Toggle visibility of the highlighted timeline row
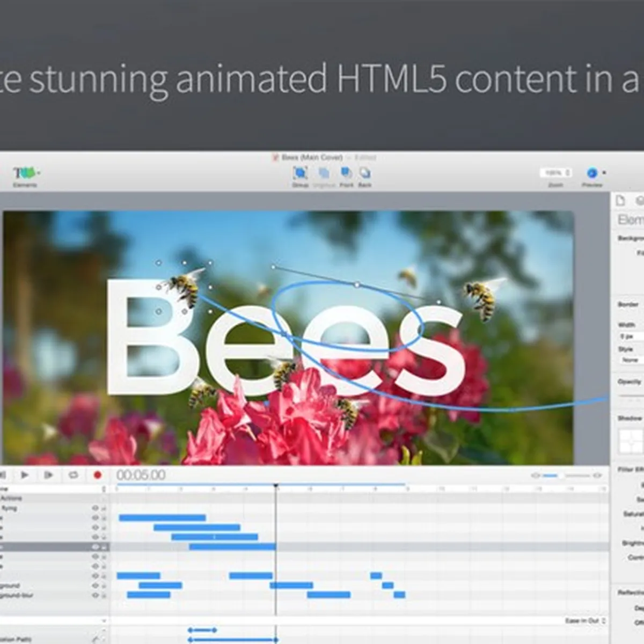The image size is (644, 644). click(95, 547)
